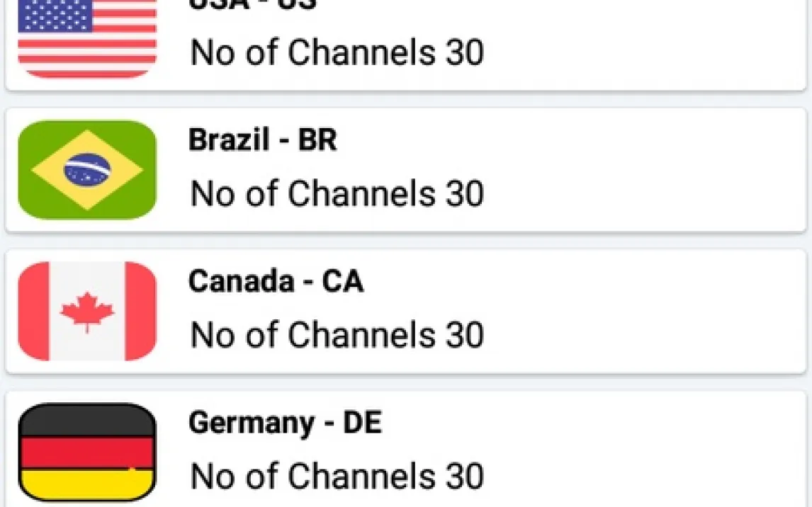This screenshot has width=812, height=507.
Task: Click the Brazil flag icon
Action: coord(86,170)
